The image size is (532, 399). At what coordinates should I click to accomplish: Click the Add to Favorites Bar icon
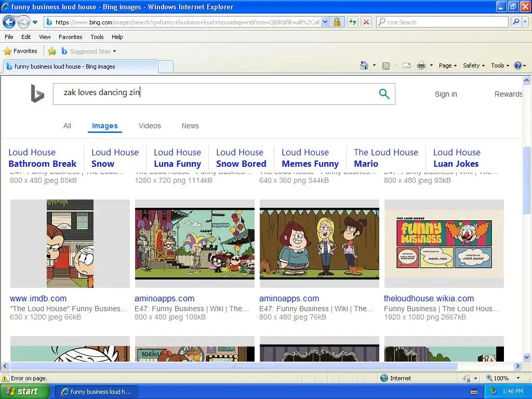click(52, 51)
